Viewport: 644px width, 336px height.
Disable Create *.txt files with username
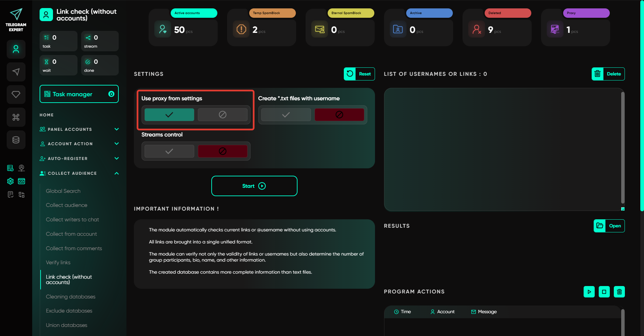pos(339,115)
